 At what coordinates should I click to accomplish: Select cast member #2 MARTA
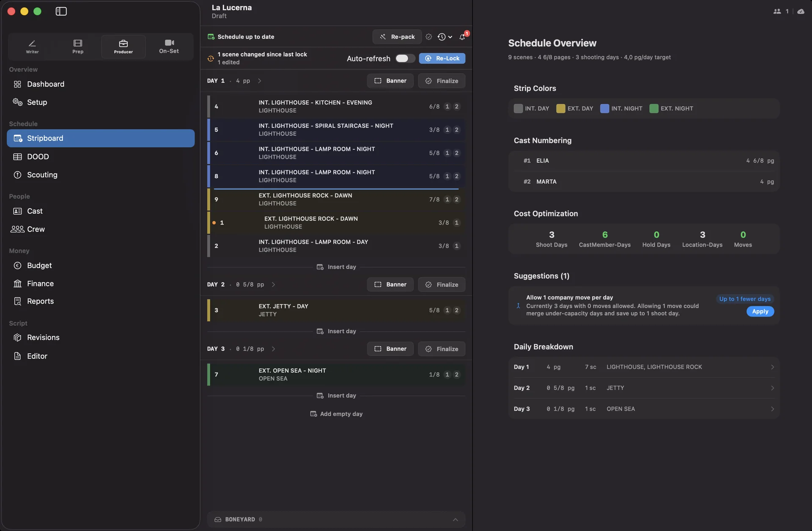click(644, 182)
